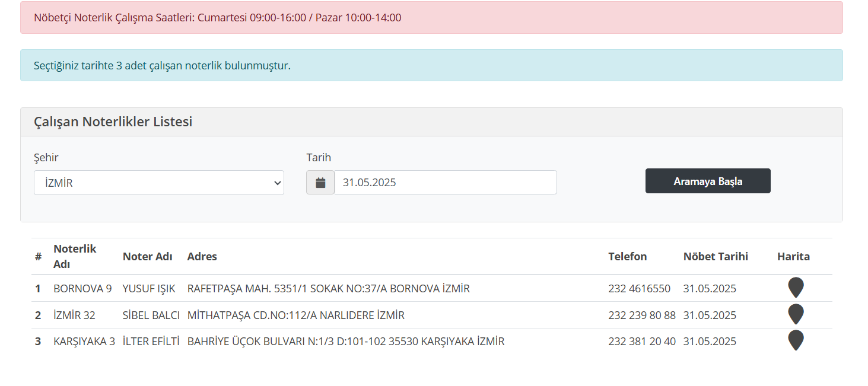Open map pin for İZMİR 32 notary
This screenshot has width=868, height=386.
click(x=796, y=314)
